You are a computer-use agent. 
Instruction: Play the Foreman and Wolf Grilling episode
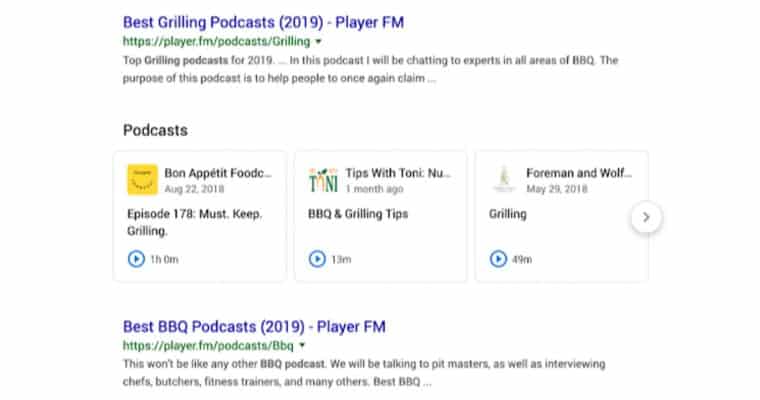[x=498, y=259]
